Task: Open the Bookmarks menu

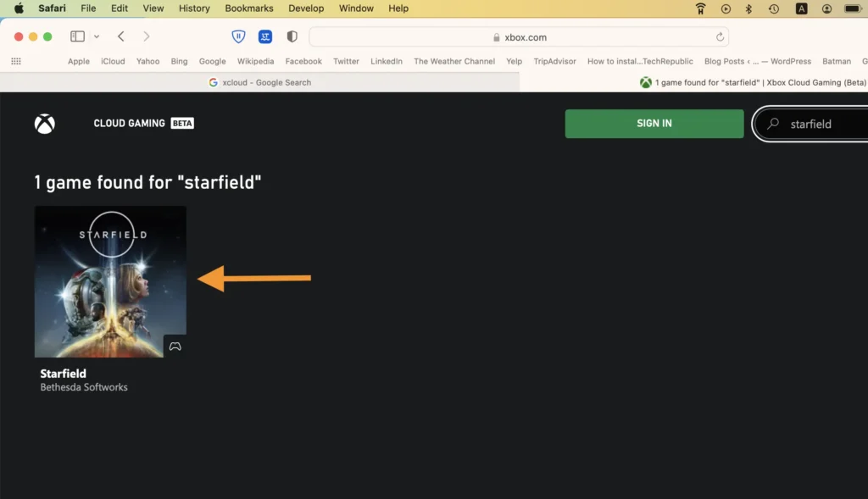Action: 249,8
